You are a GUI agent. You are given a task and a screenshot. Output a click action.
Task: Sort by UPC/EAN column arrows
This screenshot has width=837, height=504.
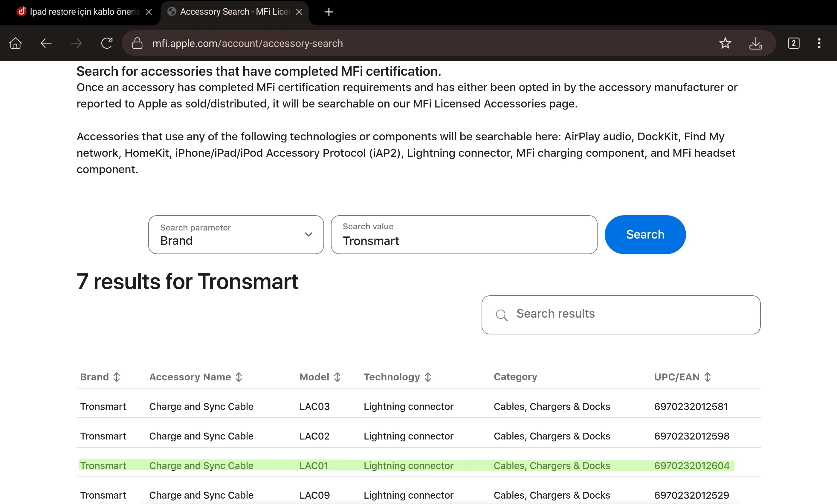pyautogui.click(x=708, y=377)
